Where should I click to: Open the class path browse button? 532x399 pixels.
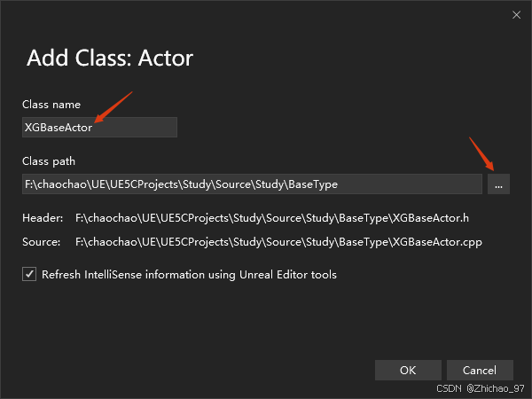[499, 184]
